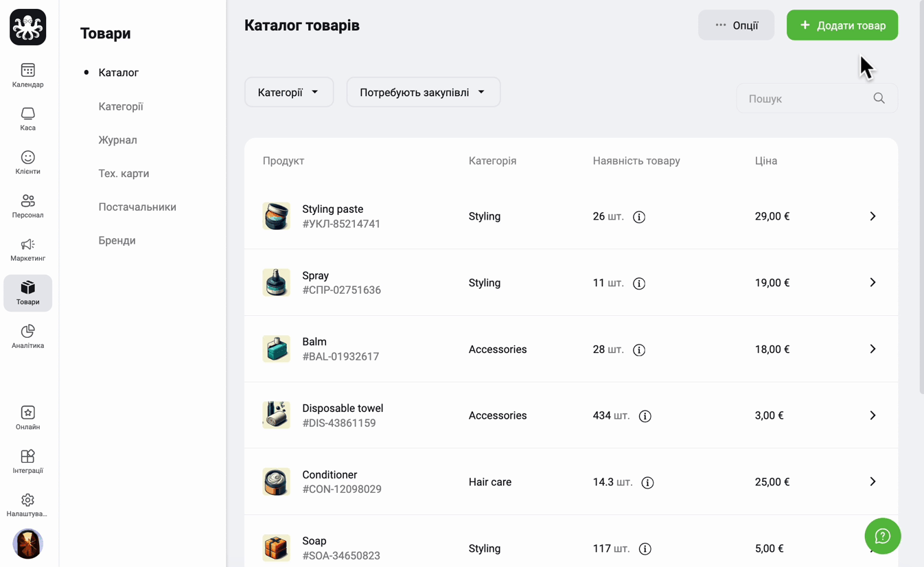924x567 pixels.
Task: Click the Styling paste product thumbnail
Action: (x=277, y=216)
